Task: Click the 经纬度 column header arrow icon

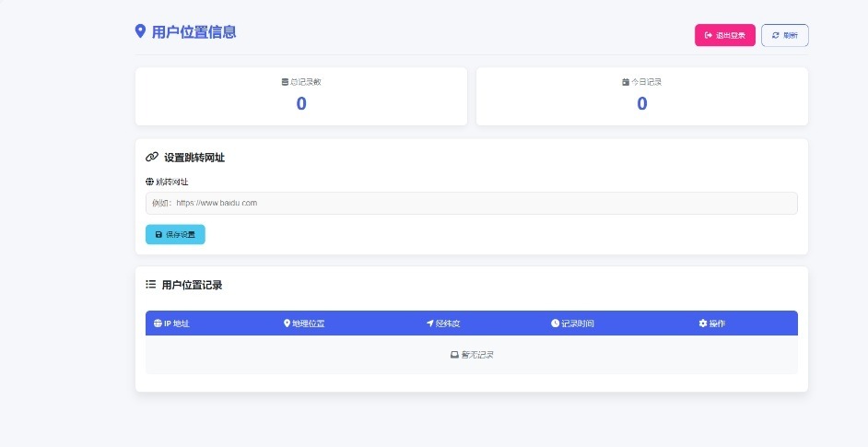Action: coord(429,323)
